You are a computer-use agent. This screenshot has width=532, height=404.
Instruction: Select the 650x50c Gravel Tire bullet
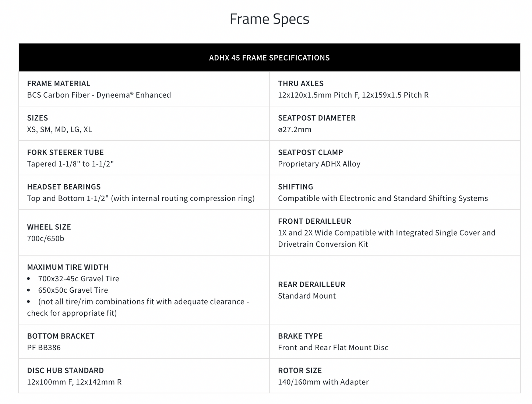(73, 290)
